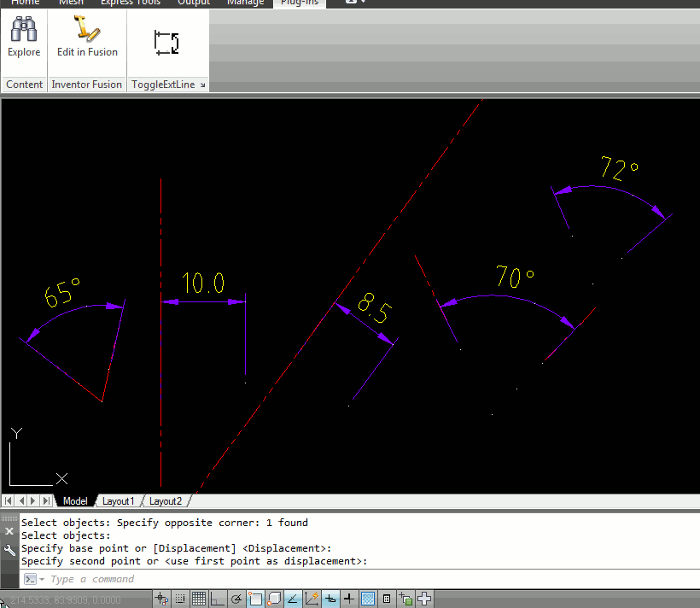This screenshot has height=608, width=700.
Task: Click the Explore binoculars icon
Action: click(24, 29)
